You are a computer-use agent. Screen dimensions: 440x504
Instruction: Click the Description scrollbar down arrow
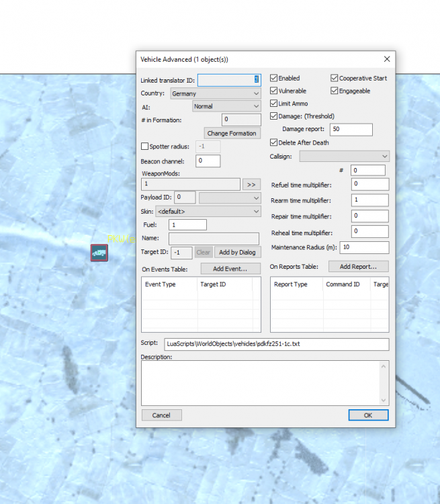coord(384,401)
